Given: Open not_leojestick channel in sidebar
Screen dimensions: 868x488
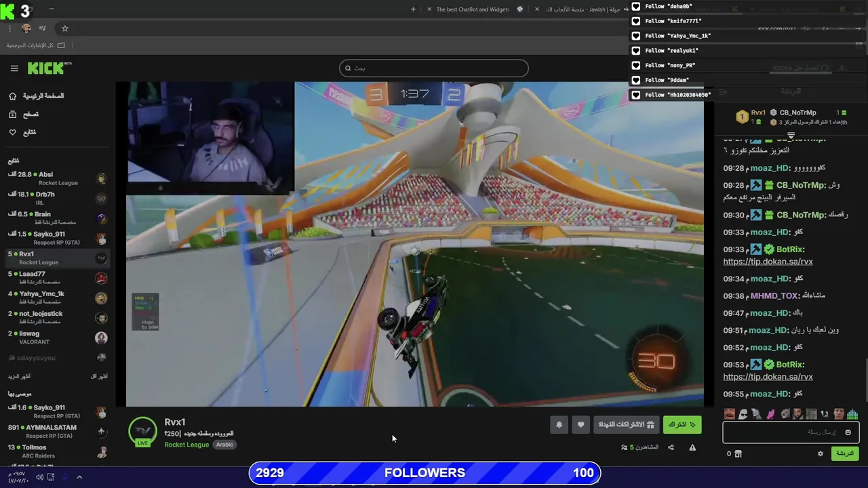Looking at the screenshot, I should click(x=57, y=317).
